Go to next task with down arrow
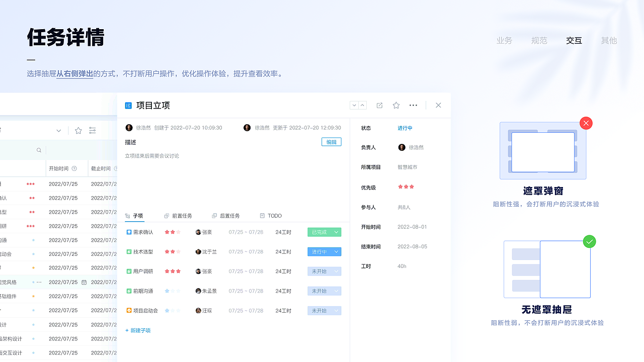 (354, 105)
